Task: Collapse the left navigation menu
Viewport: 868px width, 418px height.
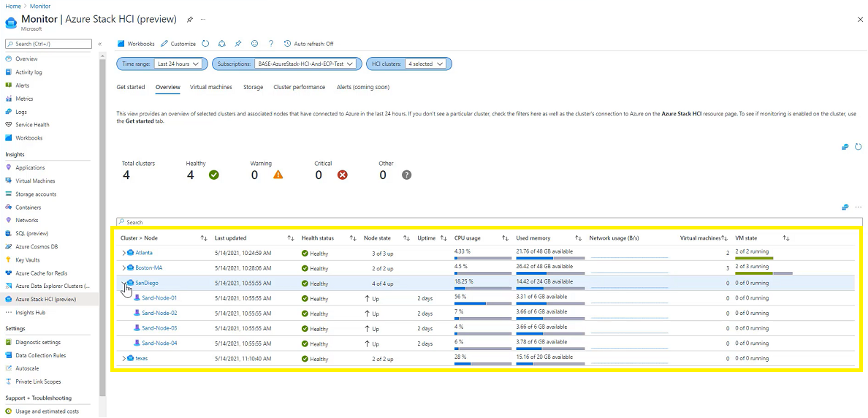Action: (x=99, y=44)
